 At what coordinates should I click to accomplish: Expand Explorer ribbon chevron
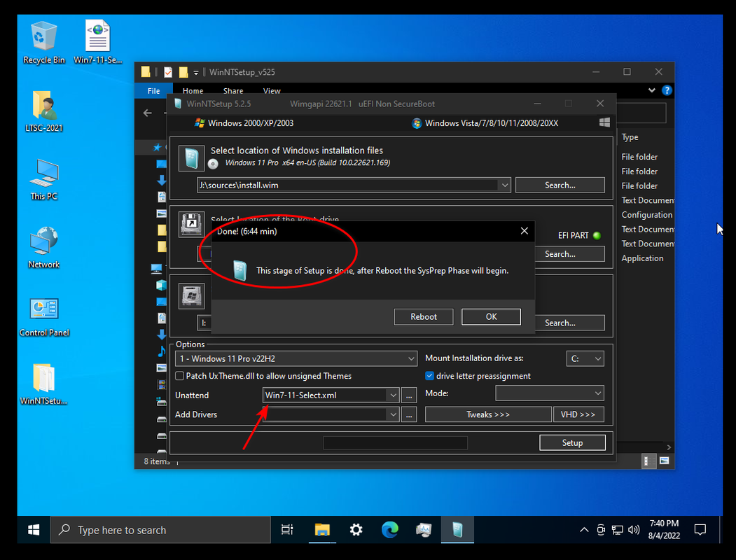pyautogui.click(x=651, y=90)
